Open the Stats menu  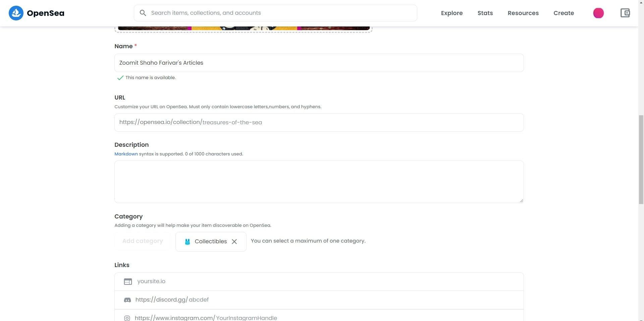pyautogui.click(x=485, y=13)
